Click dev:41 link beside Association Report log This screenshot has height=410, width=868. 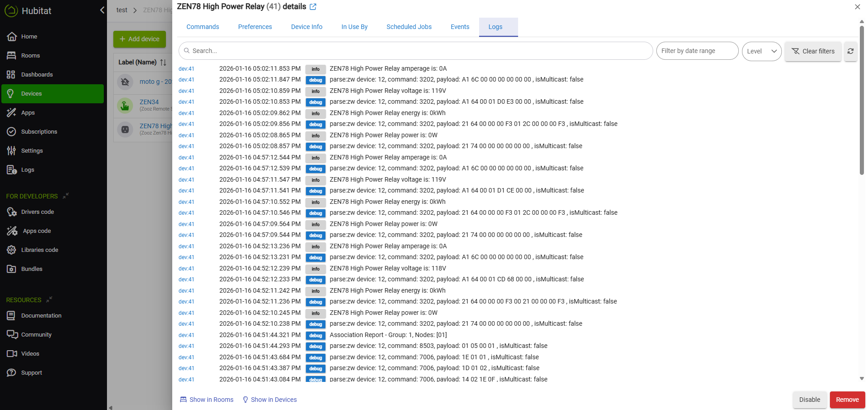(x=186, y=335)
